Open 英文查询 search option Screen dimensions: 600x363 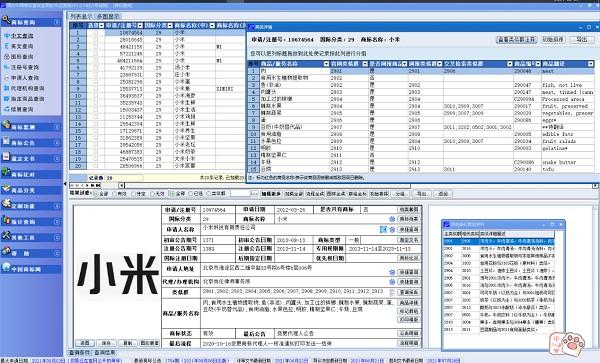coord(22,46)
